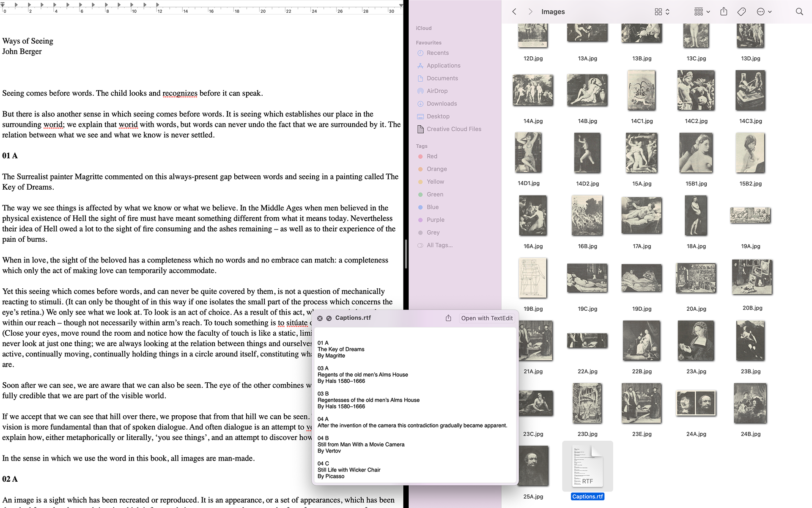This screenshot has height=508, width=812.
Task: Click the Finder Share toolbar icon
Action: 724,12
